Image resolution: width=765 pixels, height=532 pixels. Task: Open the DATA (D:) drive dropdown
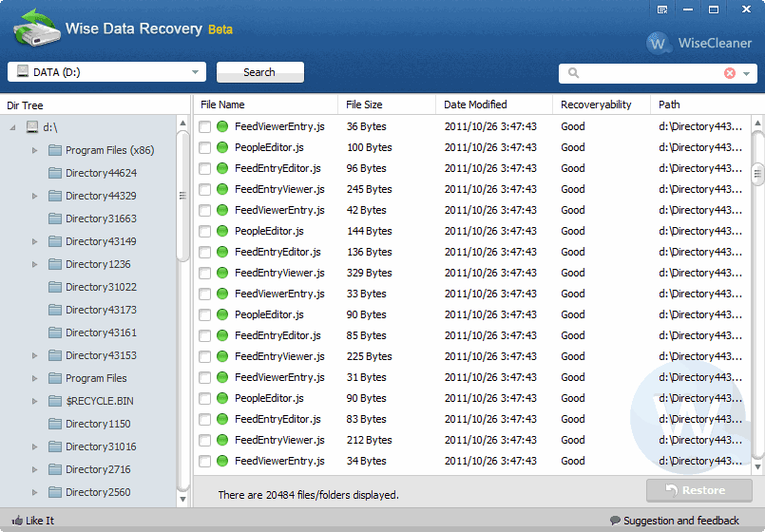coord(195,72)
